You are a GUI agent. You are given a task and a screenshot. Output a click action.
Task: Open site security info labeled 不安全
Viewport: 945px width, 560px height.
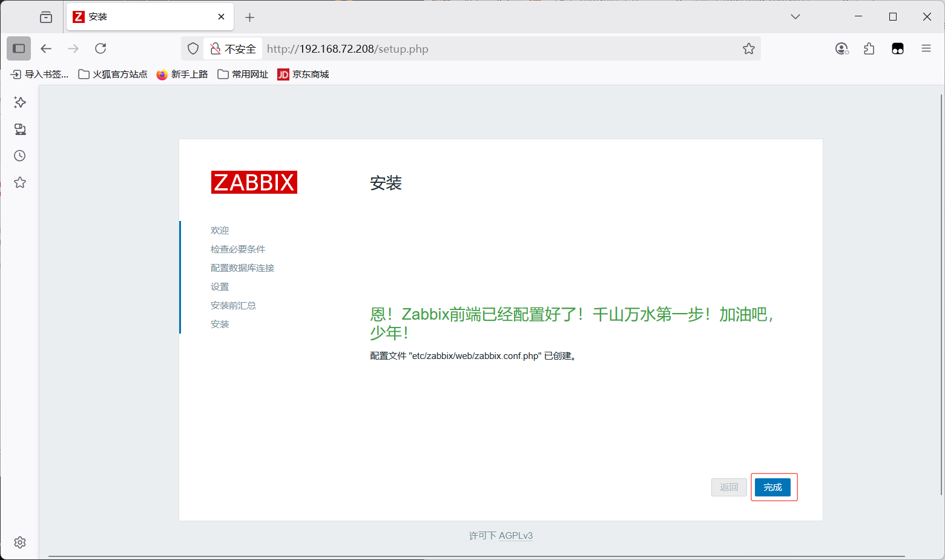pos(233,48)
